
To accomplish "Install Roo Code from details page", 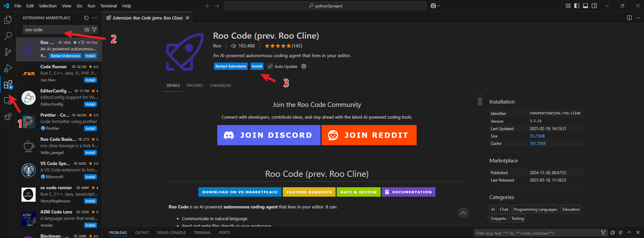I will click(257, 66).
